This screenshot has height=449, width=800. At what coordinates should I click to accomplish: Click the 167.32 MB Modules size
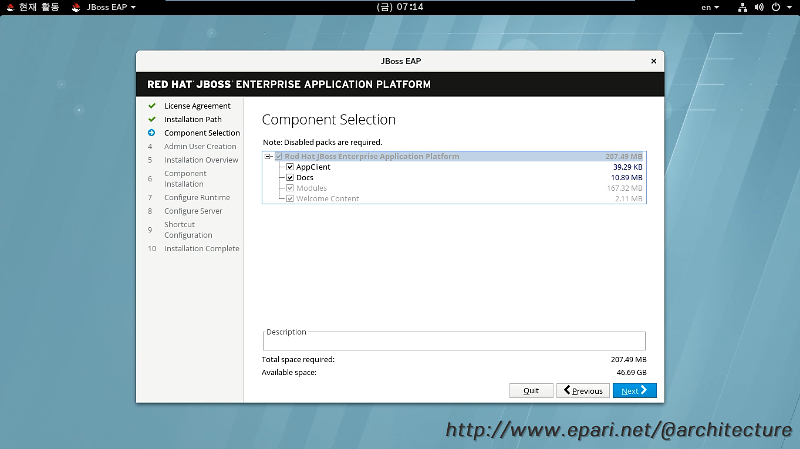(624, 188)
